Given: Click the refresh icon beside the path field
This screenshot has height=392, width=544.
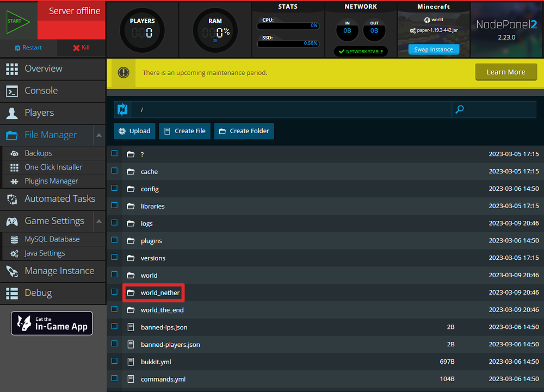Looking at the screenshot, I should 122,109.
